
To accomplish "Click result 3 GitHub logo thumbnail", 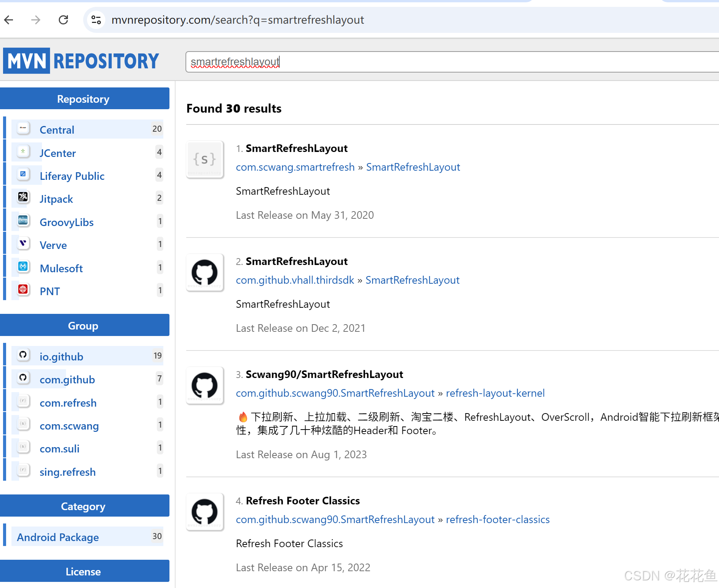I will 205,386.
